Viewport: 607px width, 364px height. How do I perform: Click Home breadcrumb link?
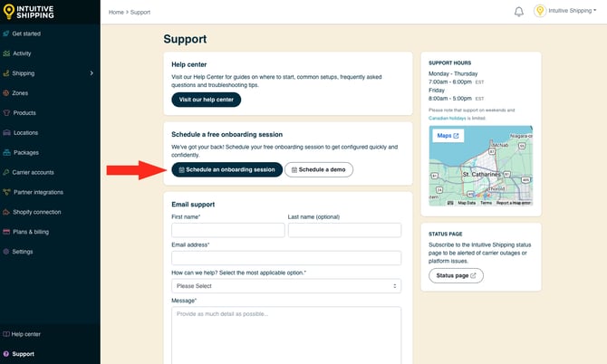(116, 12)
